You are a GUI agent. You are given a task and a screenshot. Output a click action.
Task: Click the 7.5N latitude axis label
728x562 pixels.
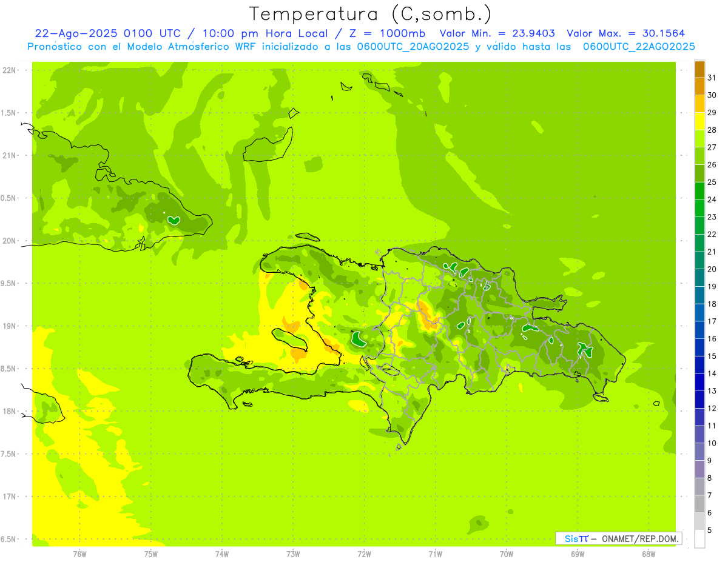(x=9, y=454)
